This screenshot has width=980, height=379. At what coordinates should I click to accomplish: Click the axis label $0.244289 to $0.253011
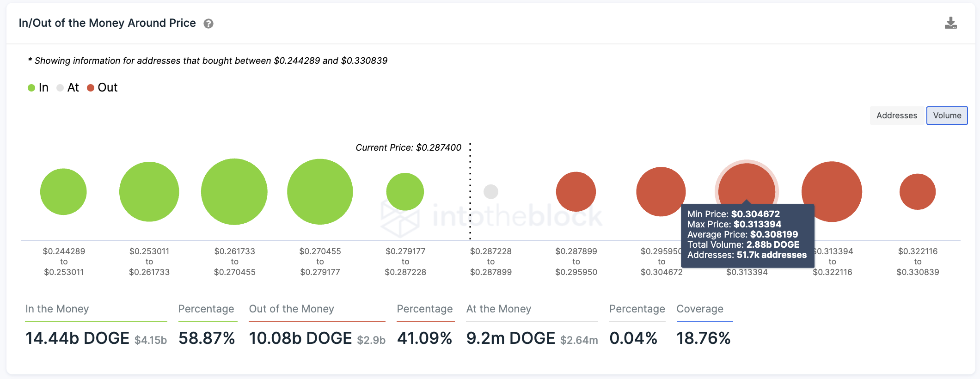pos(64,262)
